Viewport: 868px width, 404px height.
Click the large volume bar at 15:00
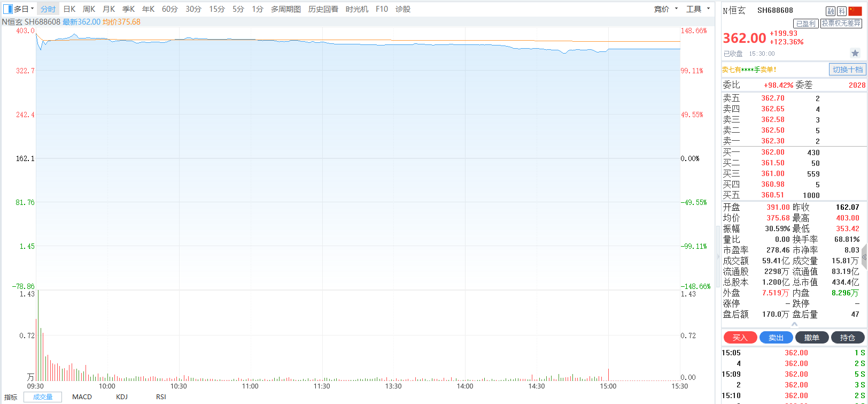point(608,375)
